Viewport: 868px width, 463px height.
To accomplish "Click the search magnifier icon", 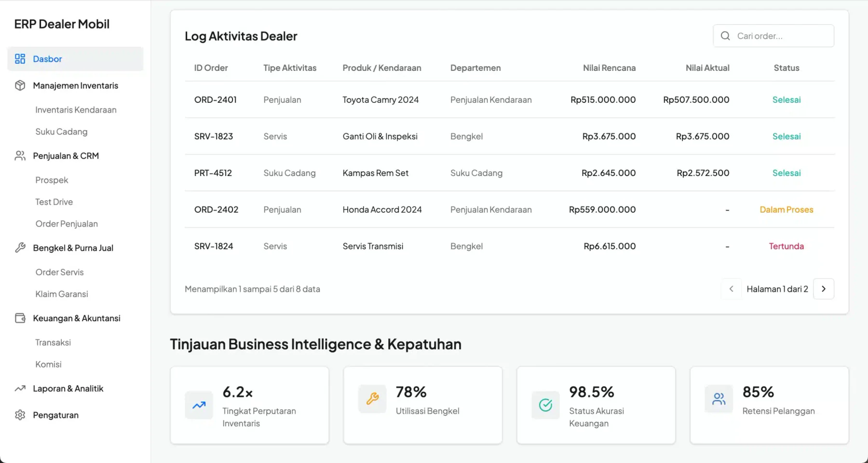I will (x=725, y=36).
